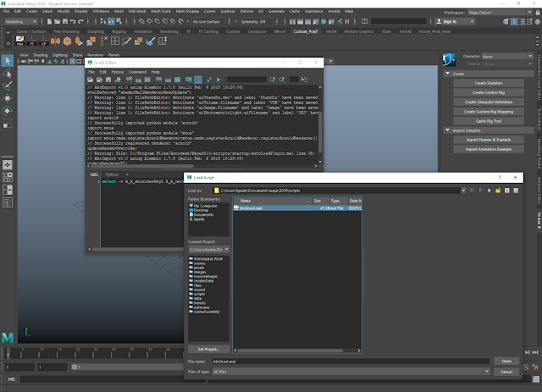
Task: Click Import Human IK Example button
Action: pyautogui.click(x=489, y=140)
